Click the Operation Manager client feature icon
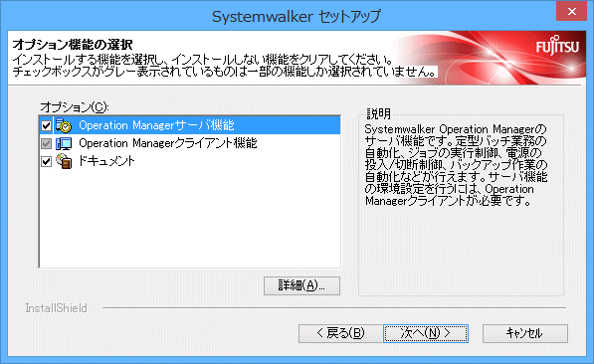The image size is (594, 364). (64, 143)
